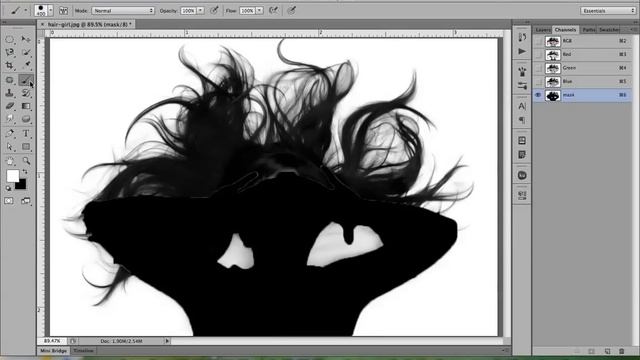640x360 pixels.
Task: Select the Rectangle shape tool
Action: point(26,147)
